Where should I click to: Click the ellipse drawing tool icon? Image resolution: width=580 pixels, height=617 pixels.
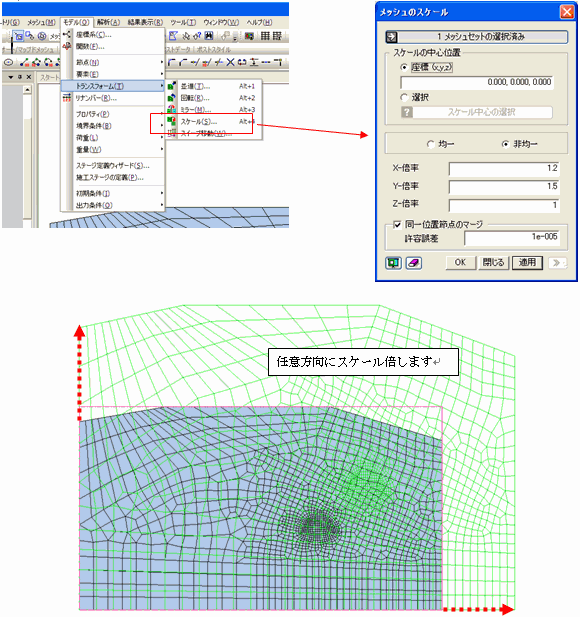click(9, 62)
